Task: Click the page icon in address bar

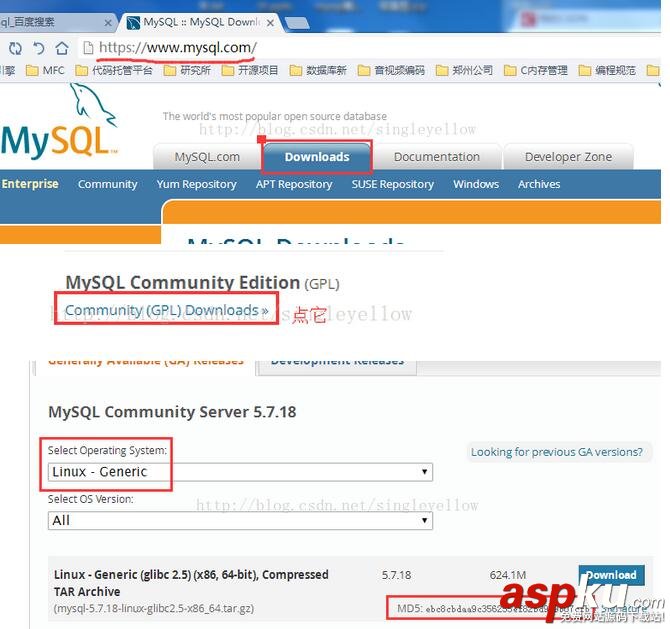Action: pyautogui.click(x=88, y=48)
